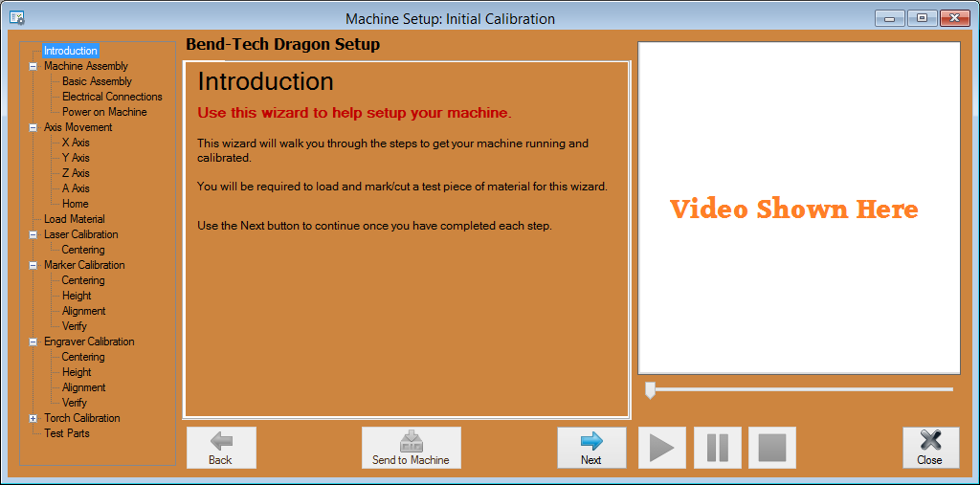Screen dimensions: 980x485
Task: Expand the Torch Calibration node
Action: point(33,419)
